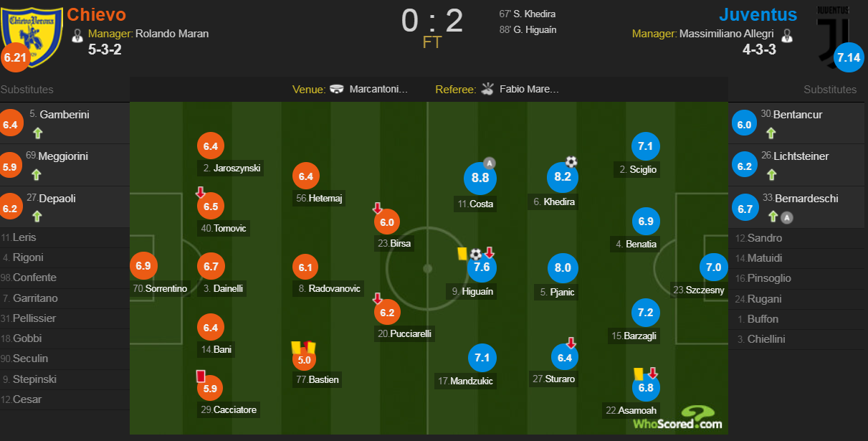Image resolution: width=868 pixels, height=441 pixels.
Task: Click the red card icon above Cacciatore
Action: point(201,376)
